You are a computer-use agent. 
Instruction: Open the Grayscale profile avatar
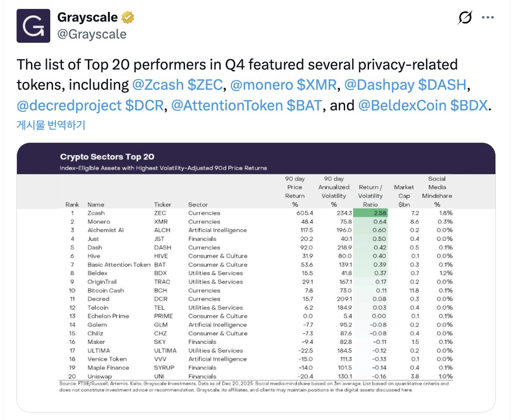click(x=32, y=26)
